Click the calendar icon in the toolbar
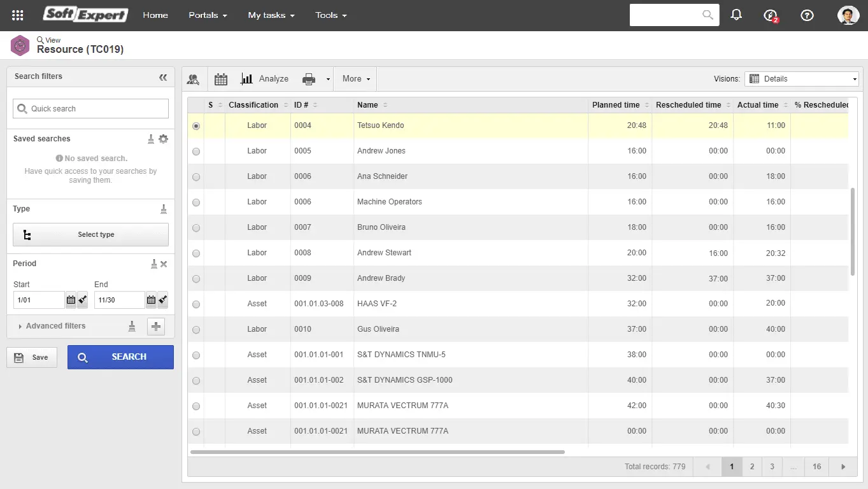The width and height of the screenshot is (868, 489). 221,79
